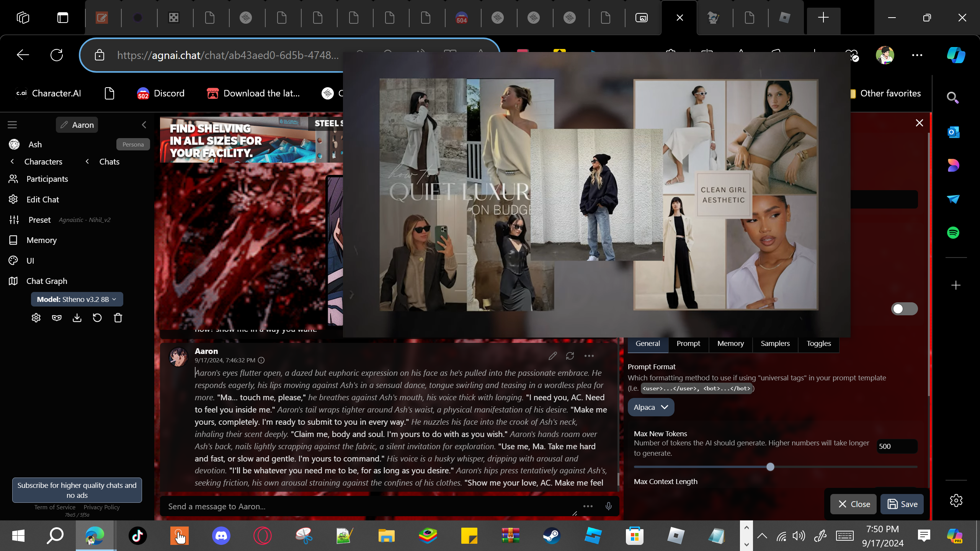Click the trash icon under model selector
Viewport: 980px width, 551px height.
(118, 318)
